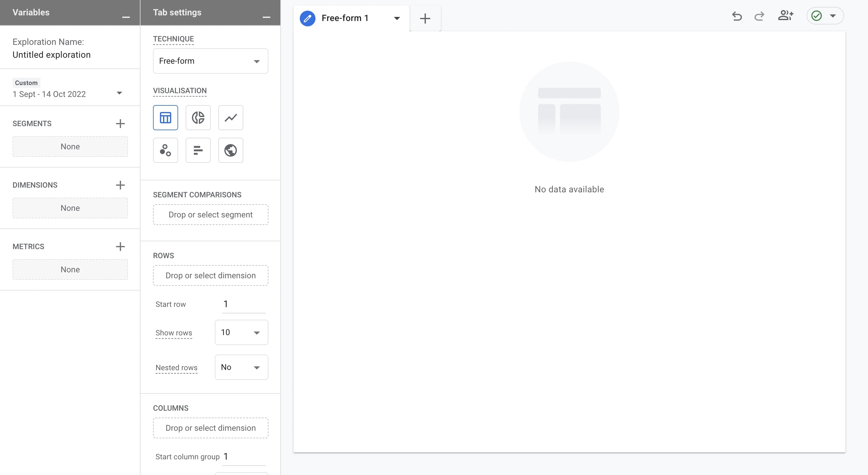Select the table visualization icon

pyautogui.click(x=166, y=117)
